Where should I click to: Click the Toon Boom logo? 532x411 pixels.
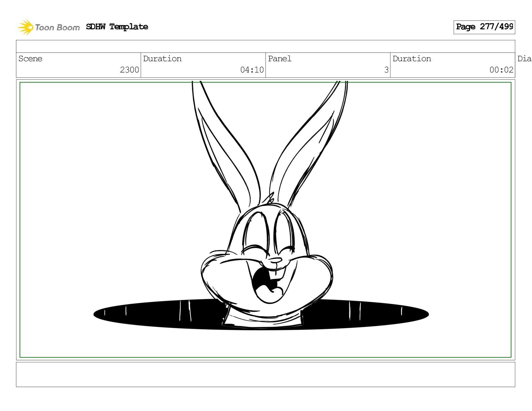pyautogui.click(x=48, y=27)
